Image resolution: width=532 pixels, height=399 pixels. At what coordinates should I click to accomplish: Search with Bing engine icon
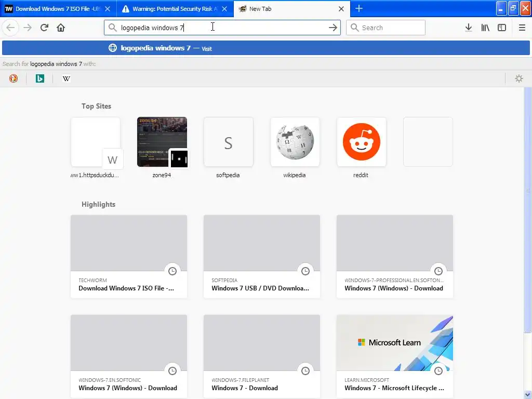click(x=39, y=79)
